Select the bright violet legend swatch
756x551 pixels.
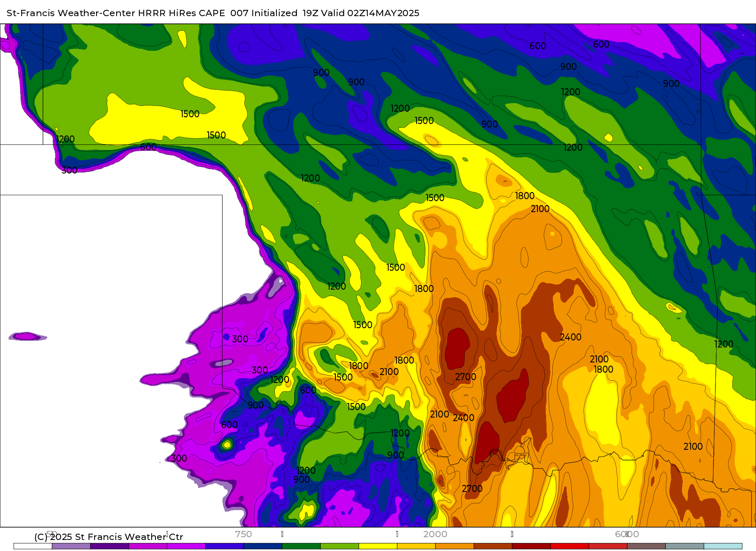coord(186,546)
